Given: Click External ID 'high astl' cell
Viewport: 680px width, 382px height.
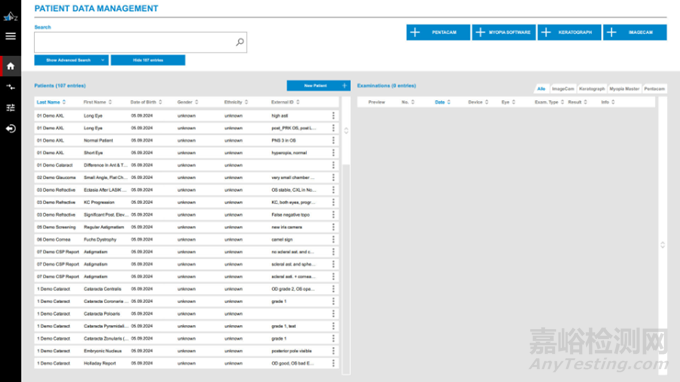Looking at the screenshot, I should (x=280, y=116).
